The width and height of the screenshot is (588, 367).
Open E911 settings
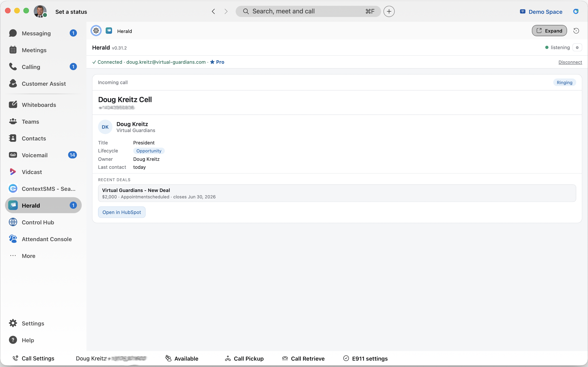(365, 359)
